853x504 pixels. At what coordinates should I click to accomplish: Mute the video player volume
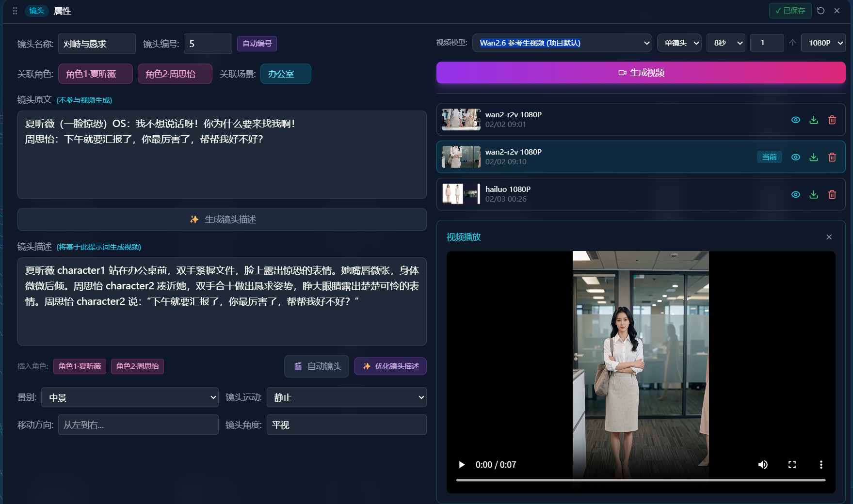[763, 465]
